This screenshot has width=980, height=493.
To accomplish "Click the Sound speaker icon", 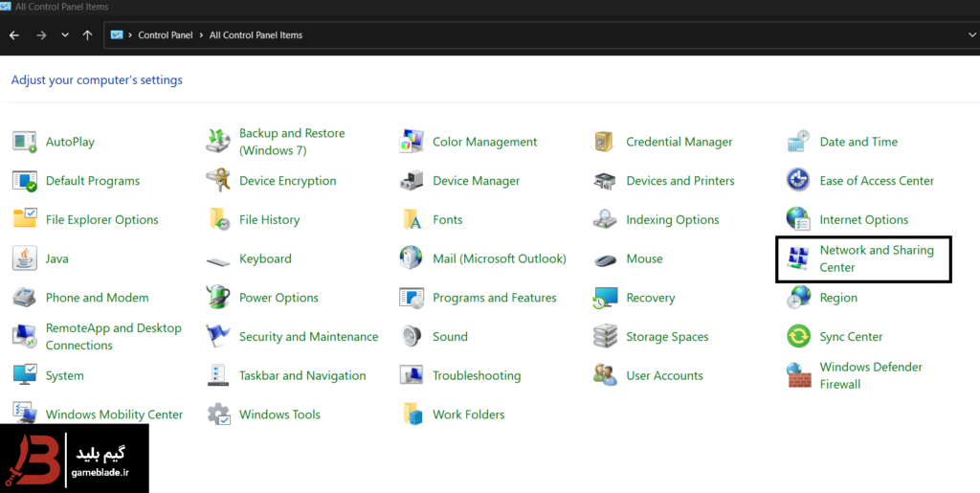I will pos(412,337).
